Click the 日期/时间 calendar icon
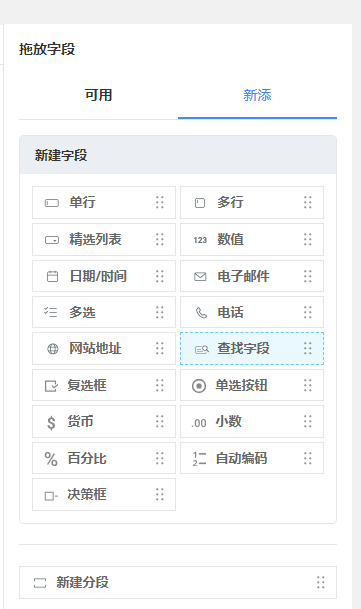Image resolution: width=361 pixels, height=609 pixels. pos(52,277)
